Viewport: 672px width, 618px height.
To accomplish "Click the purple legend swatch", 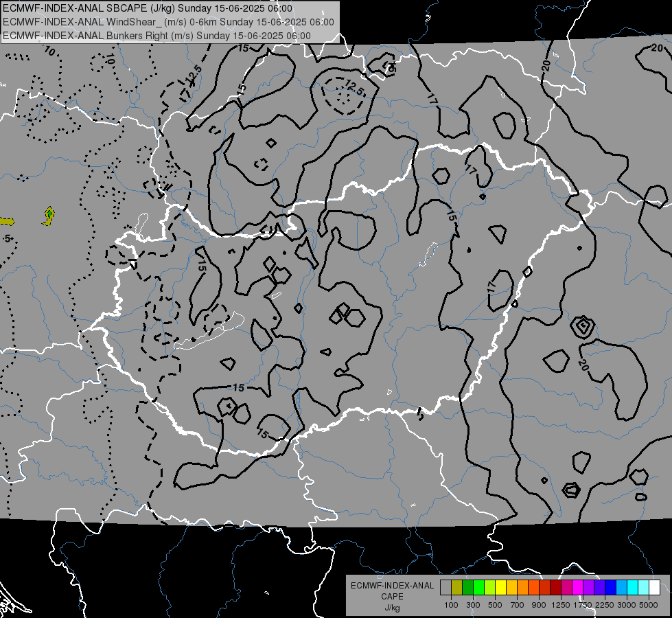I will point(588,588).
